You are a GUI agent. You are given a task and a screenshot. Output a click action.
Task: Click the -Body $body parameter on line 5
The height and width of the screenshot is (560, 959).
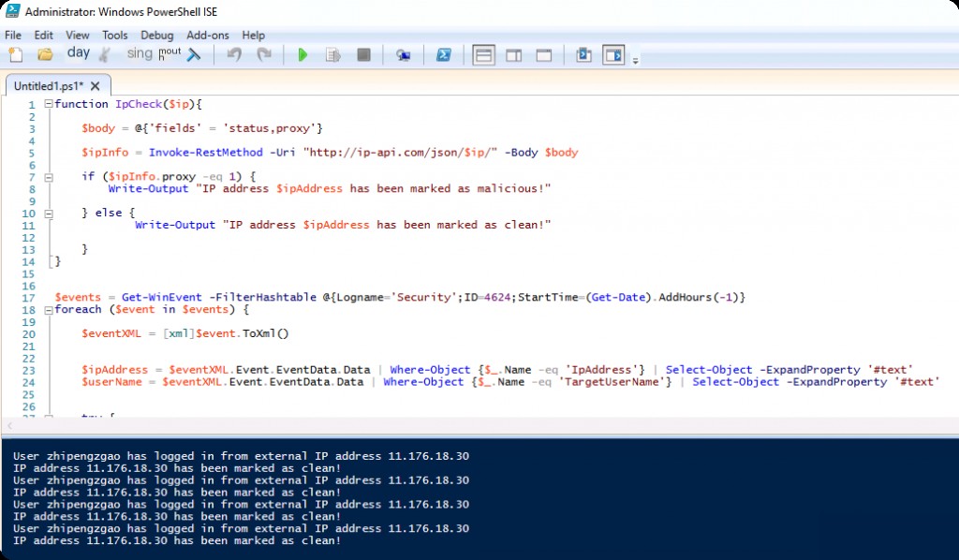click(x=541, y=153)
